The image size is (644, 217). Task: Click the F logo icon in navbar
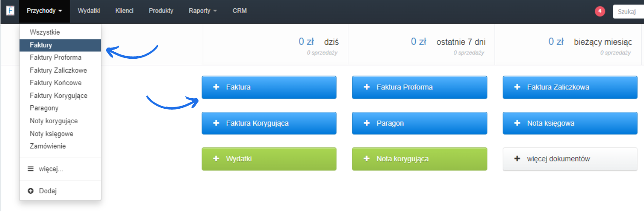(x=10, y=11)
